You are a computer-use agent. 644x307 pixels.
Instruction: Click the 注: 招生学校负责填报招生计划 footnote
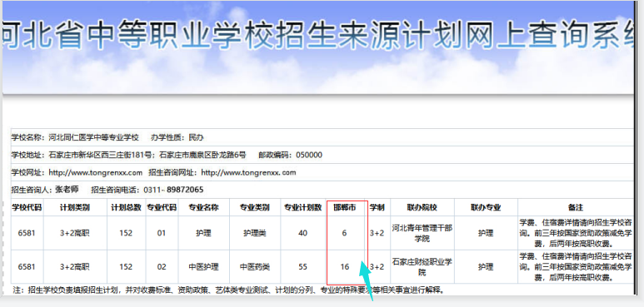[x=228, y=290]
